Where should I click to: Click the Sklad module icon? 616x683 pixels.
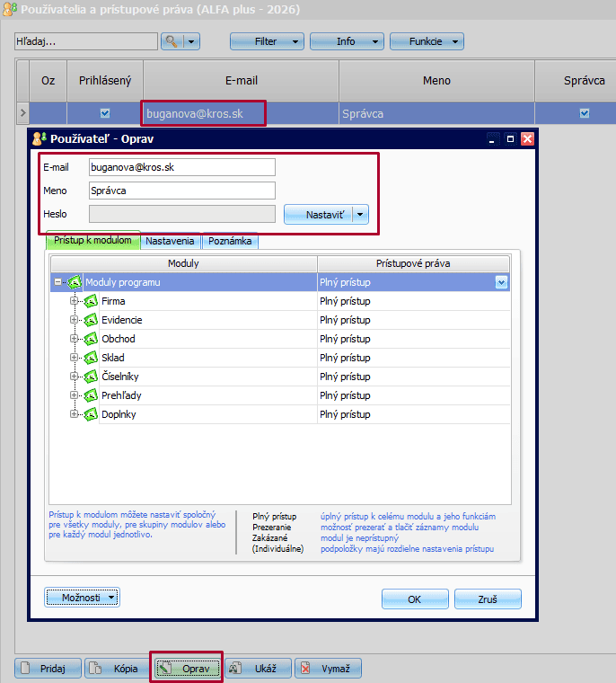tap(91, 358)
